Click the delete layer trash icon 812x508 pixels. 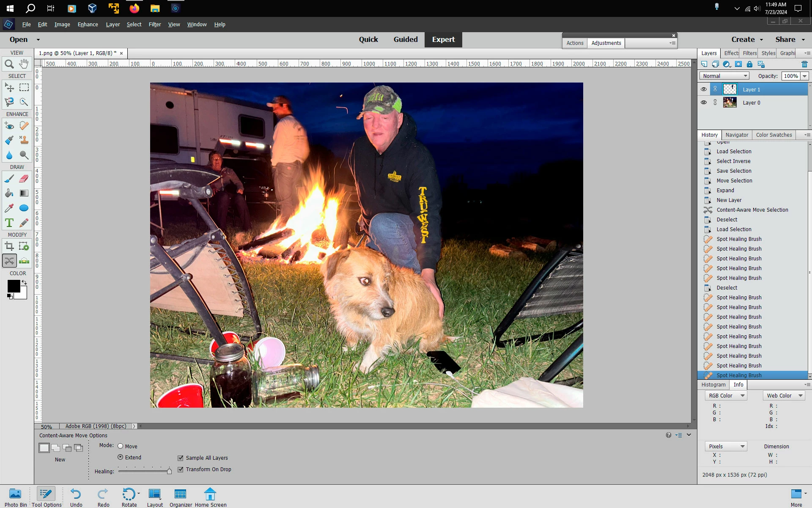click(x=804, y=64)
